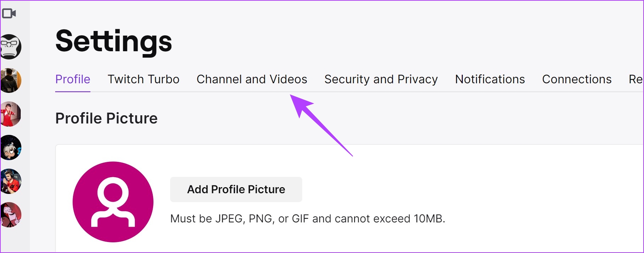Viewport: 644px width, 253px height.
Task: Click the purple arrow annotation
Action: pyautogui.click(x=320, y=125)
